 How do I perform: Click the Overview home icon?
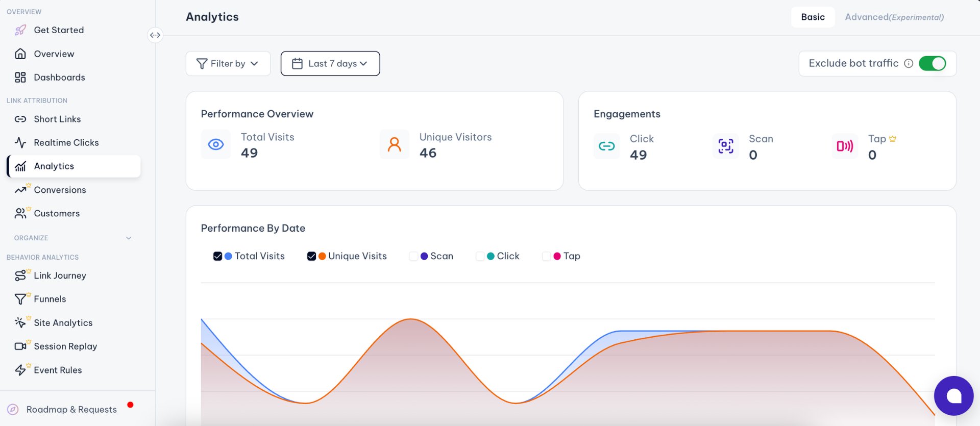[x=20, y=54]
